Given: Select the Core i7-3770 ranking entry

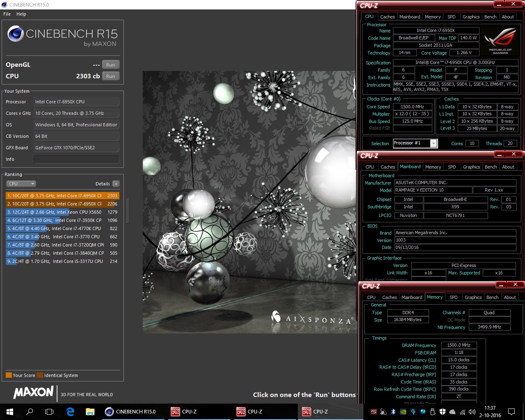Looking at the screenshot, I should (x=62, y=237).
